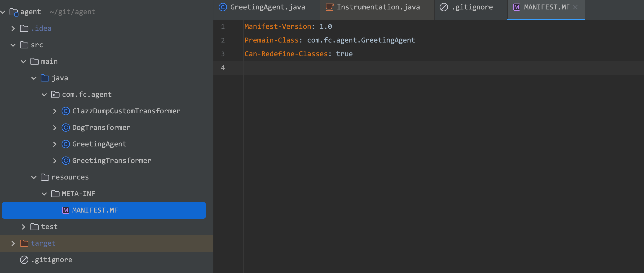The image size is (644, 273).
Task: Click the agent project module icon
Action: (x=14, y=12)
